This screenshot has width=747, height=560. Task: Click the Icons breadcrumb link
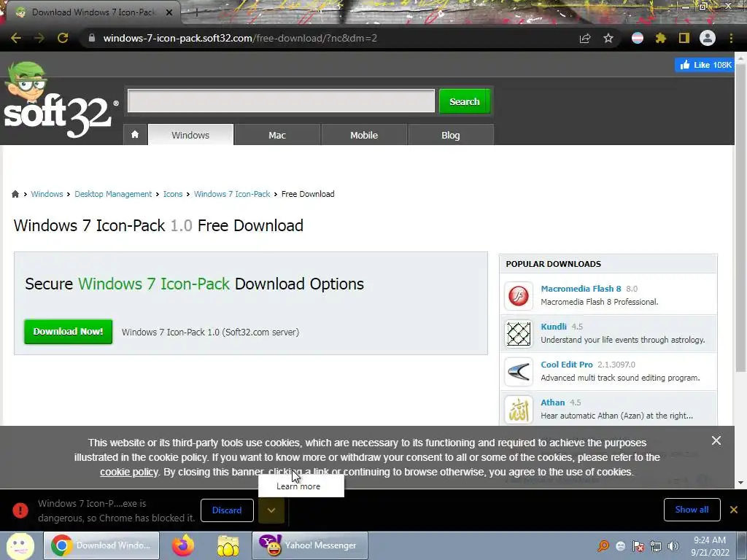click(x=173, y=194)
